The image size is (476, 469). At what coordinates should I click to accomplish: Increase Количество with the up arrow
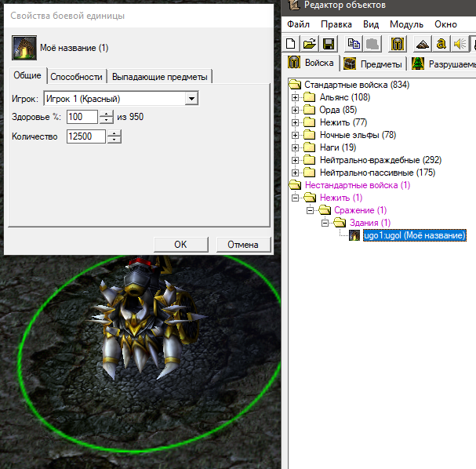[x=114, y=133]
